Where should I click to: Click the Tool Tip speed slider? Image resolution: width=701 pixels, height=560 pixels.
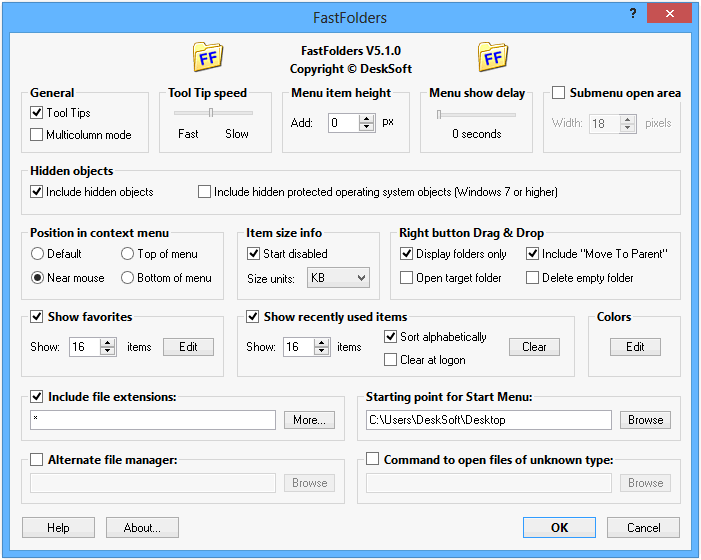click(213, 113)
